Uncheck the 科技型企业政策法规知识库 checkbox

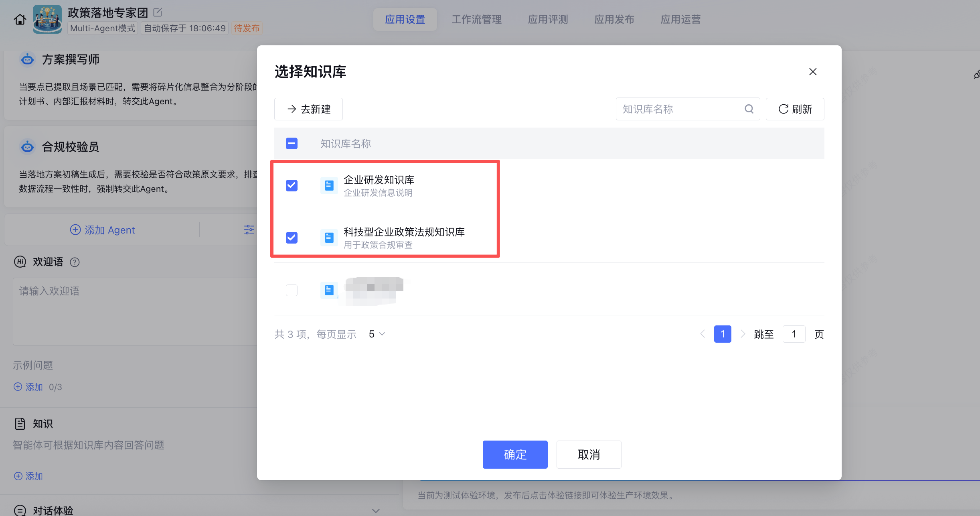click(292, 238)
